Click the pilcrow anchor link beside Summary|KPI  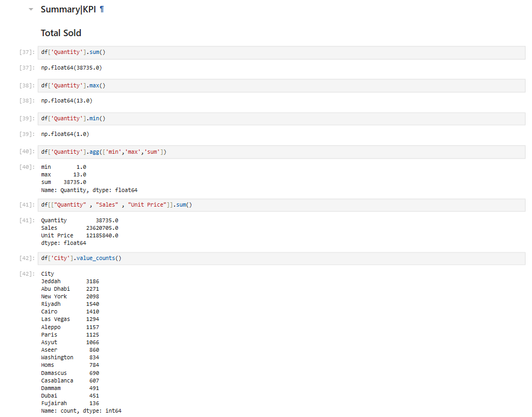(x=102, y=10)
